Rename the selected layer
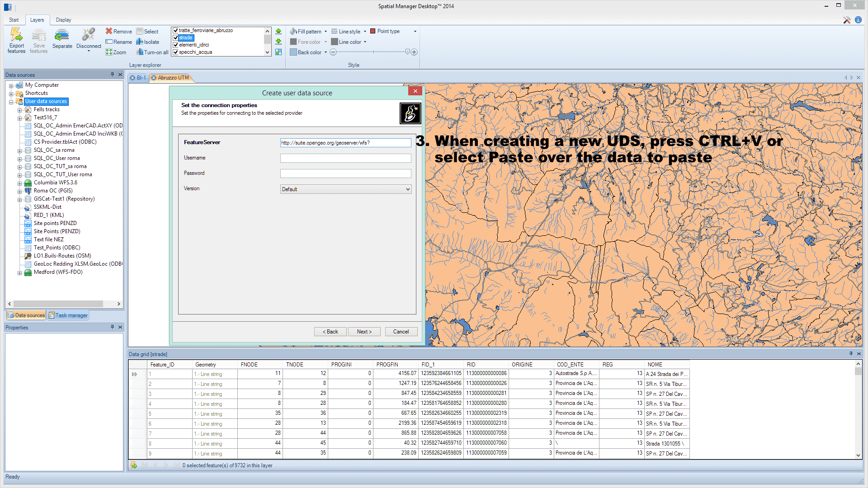The height and width of the screenshot is (488, 868). [119, 42]
